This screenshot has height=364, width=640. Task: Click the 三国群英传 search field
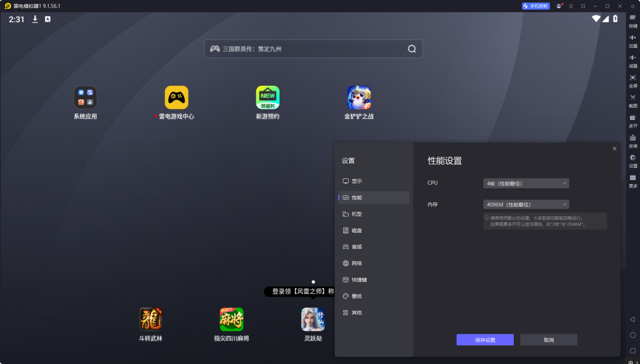tap(313, 49)
